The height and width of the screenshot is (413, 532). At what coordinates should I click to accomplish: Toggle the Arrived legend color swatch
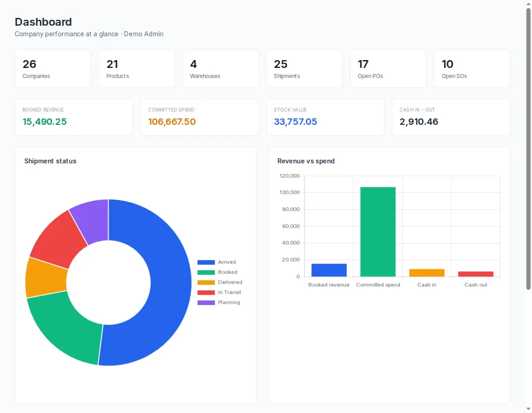coord(206,262)
